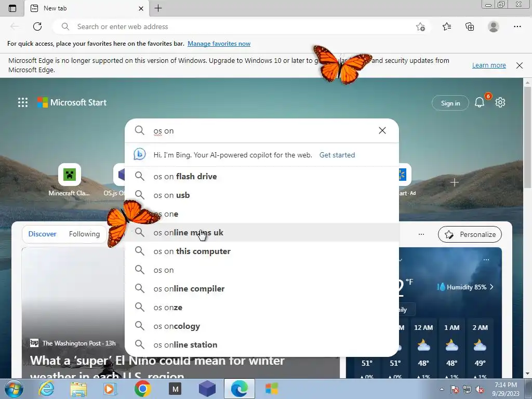The height and width of the screenshot is (399, 532).
Task: Clear the search box with the X
Action: pos(382,130)
